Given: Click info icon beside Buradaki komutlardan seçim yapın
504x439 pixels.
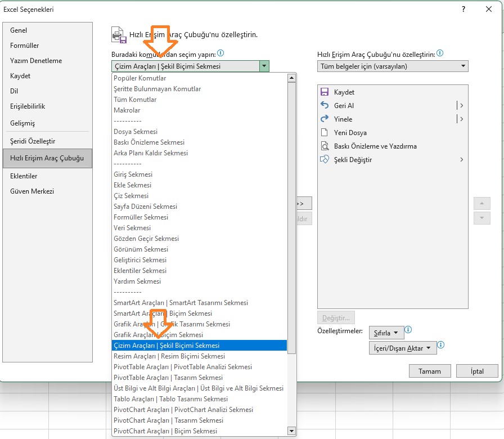Looking at the screenshot, I should (220, 53).
